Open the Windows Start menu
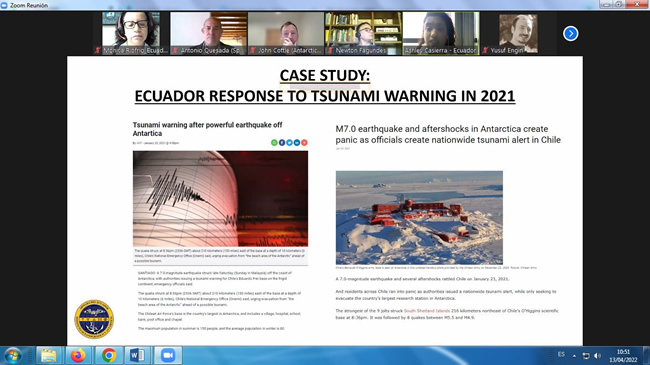The image size is (650, 365). [13, 355]
